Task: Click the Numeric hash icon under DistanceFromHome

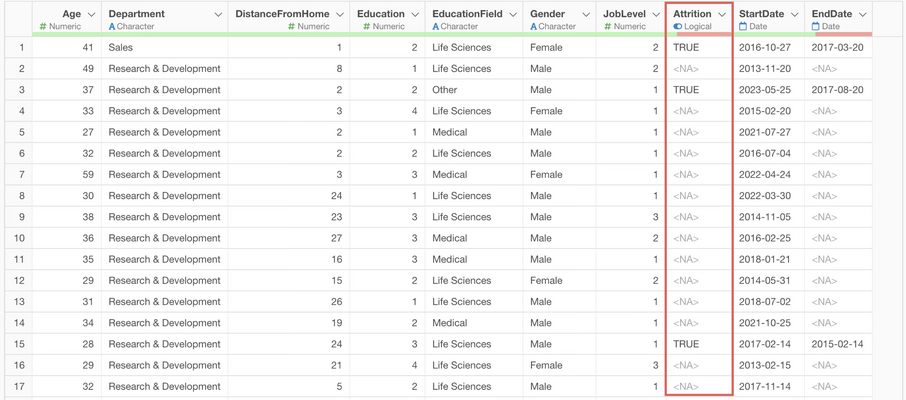Action: [291, 27]
